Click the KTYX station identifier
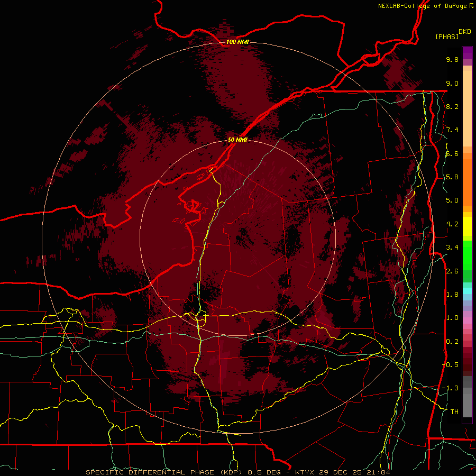 click(x=305, y=472)
